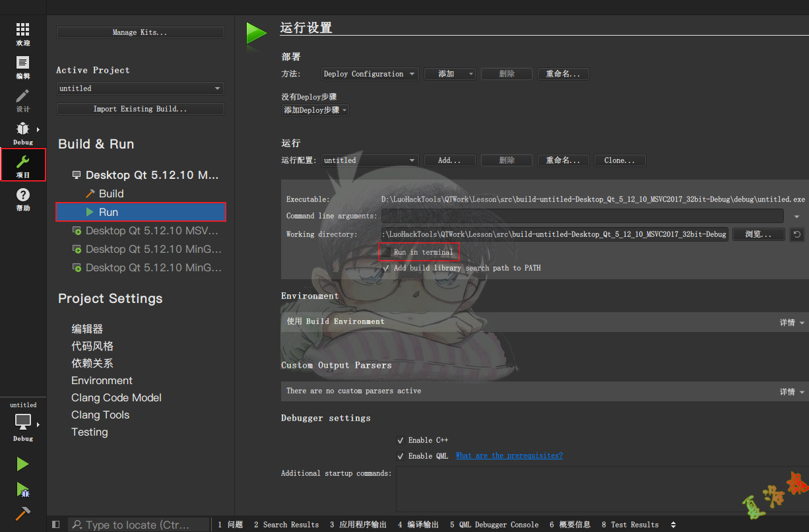Open the Deploy Configuration dropdown
This screenshot has width=809, height=532.
click(370, 74)
